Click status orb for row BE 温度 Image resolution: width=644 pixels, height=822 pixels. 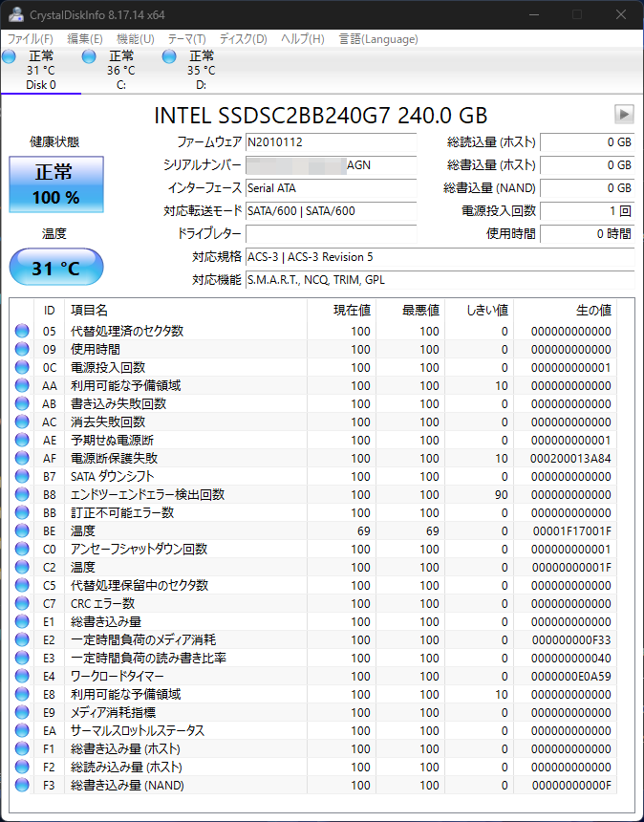click(x=22, y=530)
